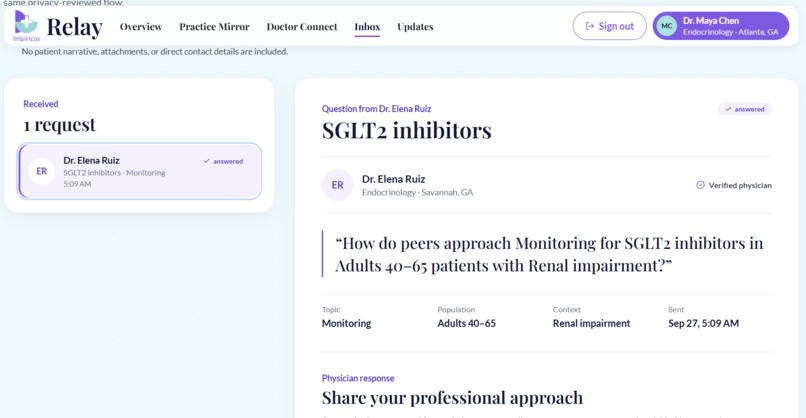This screenshot has height=418, width=806.
Task: Click the Verified physician check icon
Action: (700, 185)
